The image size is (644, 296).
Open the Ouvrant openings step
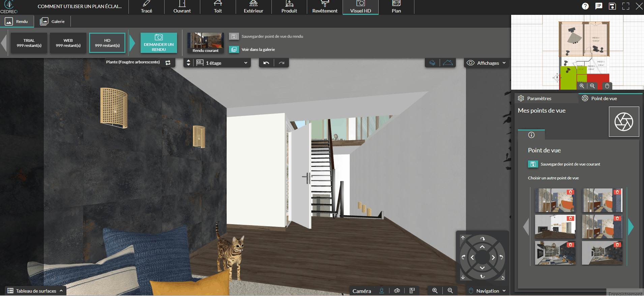(x=182, y=7)
